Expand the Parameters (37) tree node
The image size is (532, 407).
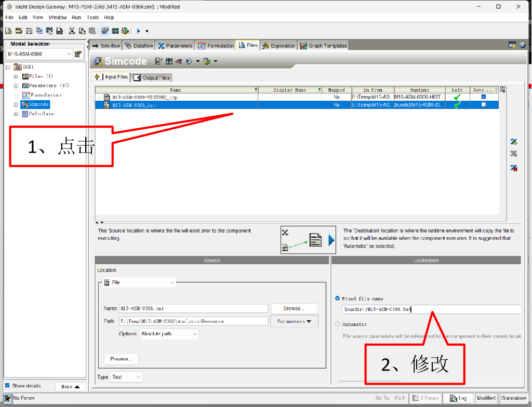[16, 86]
